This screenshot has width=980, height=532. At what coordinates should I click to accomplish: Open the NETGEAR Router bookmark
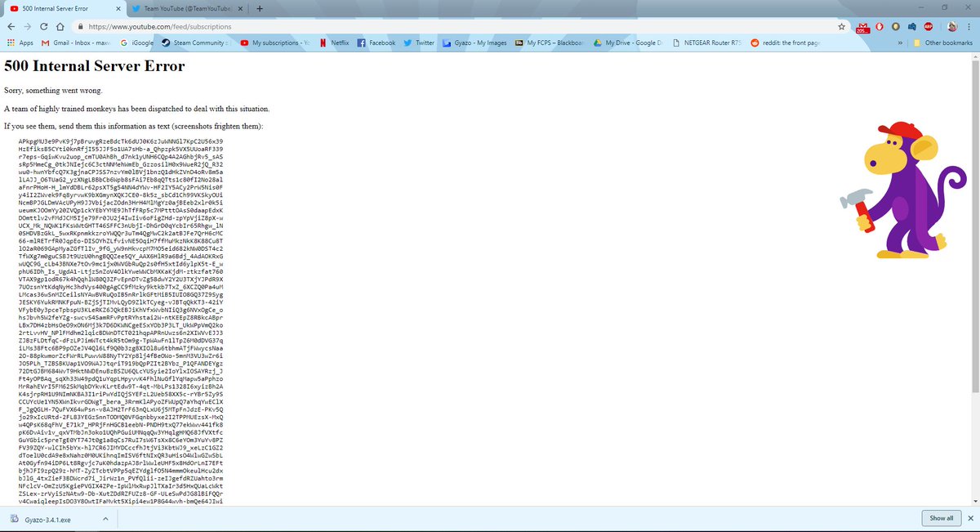pos(706,42)
